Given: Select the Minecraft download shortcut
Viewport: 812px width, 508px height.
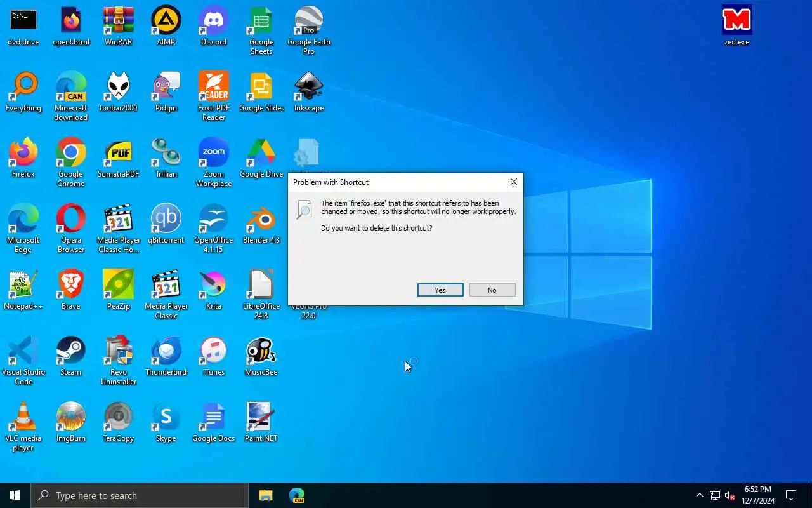Looking at the screenshot, I should click(x=71, y=97).
